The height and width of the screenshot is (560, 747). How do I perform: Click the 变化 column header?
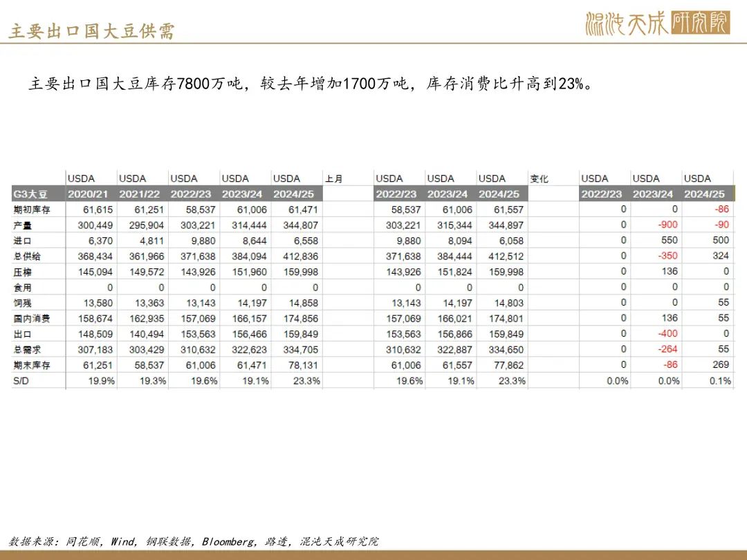pos(539,178)
